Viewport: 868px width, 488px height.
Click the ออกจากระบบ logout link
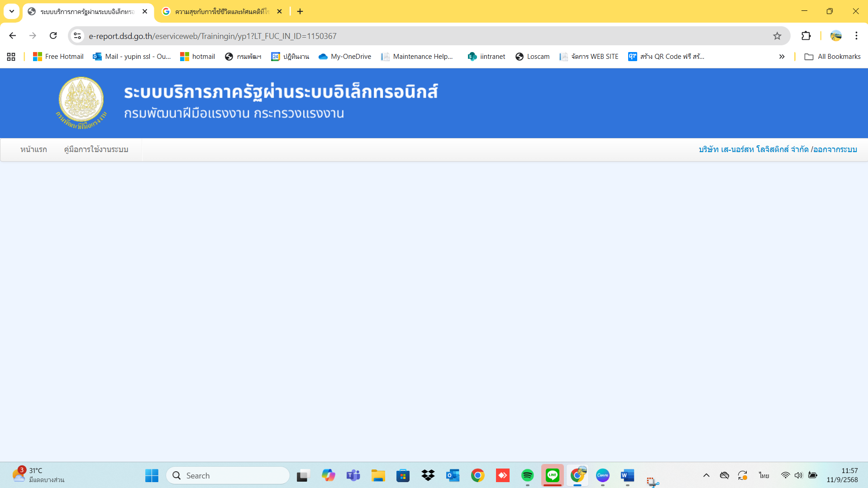[x=835, y=149]
